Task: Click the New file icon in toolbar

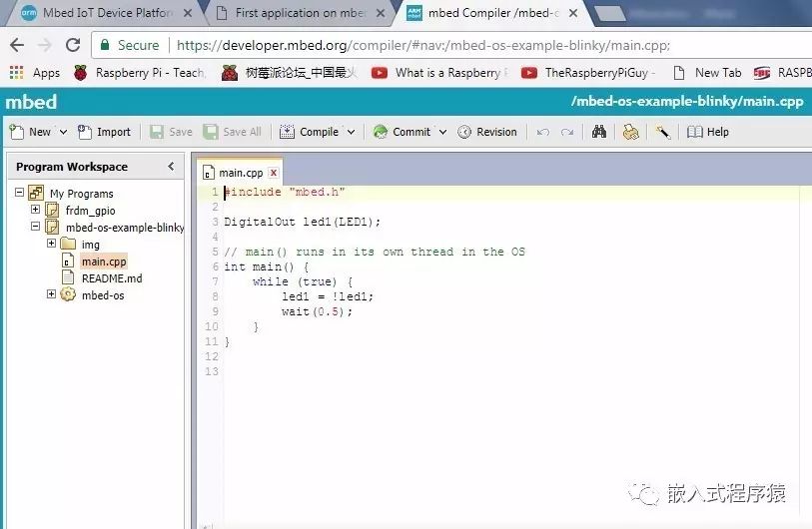Action: click(17, 132)
